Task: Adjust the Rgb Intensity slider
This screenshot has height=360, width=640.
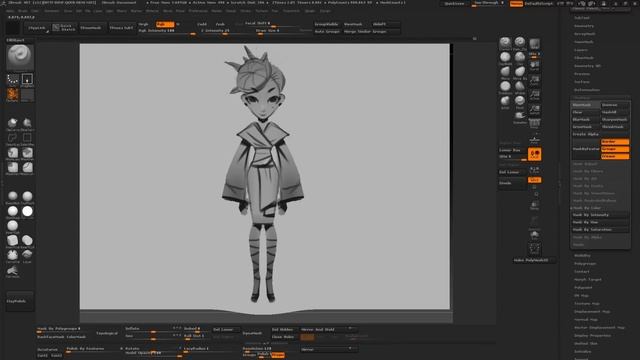Action: click(167, 31)
